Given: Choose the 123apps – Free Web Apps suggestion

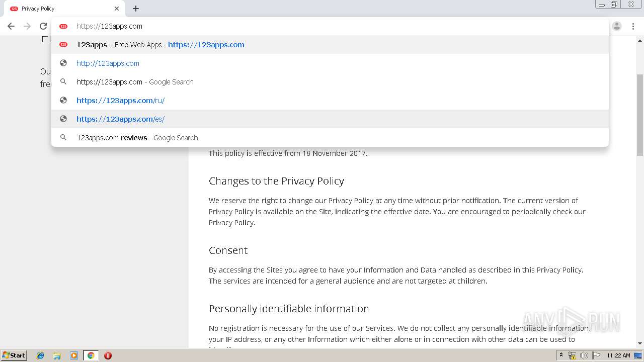Looking at the screenshot, I should pyautogui.click(x=160, y=45).
